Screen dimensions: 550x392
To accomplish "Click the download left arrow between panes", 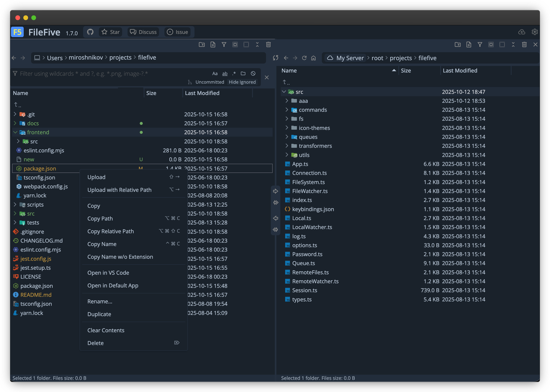I will (x=275, y=218).
